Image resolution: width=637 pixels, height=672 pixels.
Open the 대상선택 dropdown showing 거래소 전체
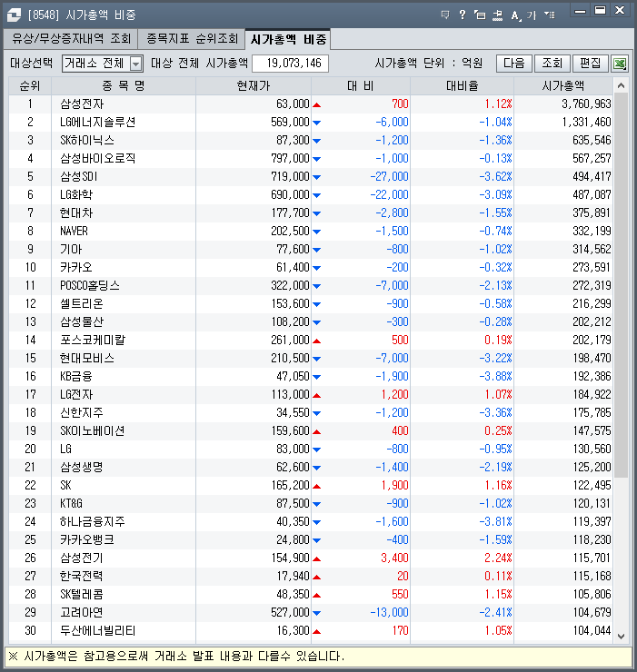point(103,64)
